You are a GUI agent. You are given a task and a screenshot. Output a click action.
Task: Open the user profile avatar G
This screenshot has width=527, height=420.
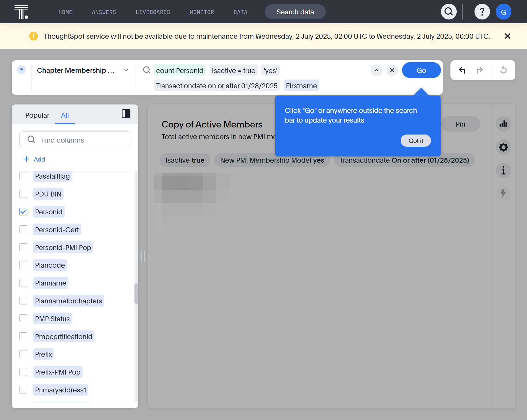pos(503,12)
